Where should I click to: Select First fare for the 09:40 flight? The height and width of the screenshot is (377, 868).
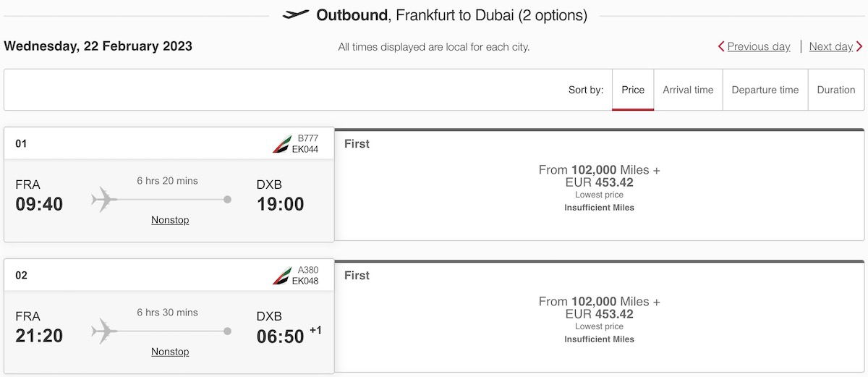pyautogui.click(x=600, y=185)
